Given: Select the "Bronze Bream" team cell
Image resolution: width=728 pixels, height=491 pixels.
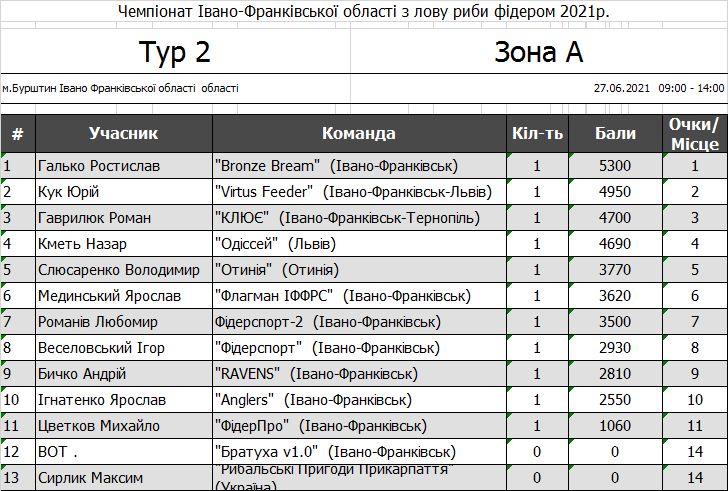Looking at the screenshot, I should 359,166.
